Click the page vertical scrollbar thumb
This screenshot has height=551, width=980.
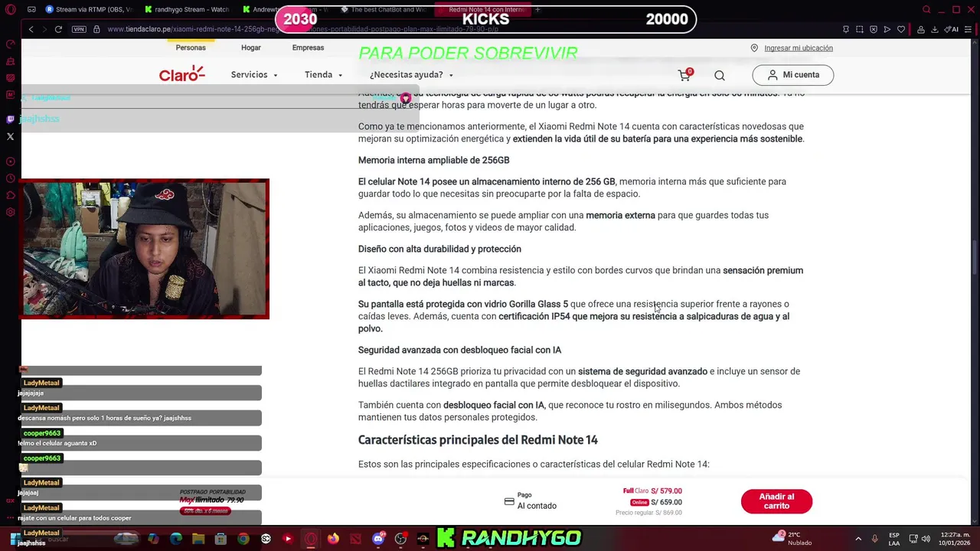click(x=975, y=257)
